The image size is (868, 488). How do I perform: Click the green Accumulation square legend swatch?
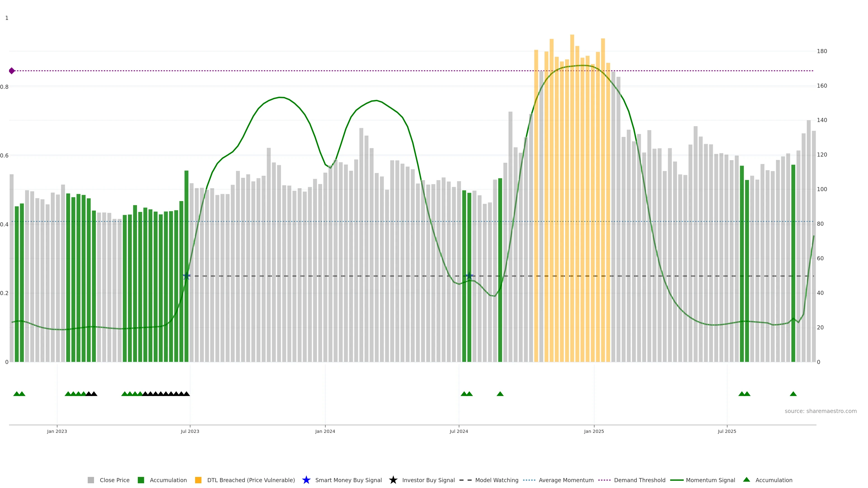[x=141, y=480]
